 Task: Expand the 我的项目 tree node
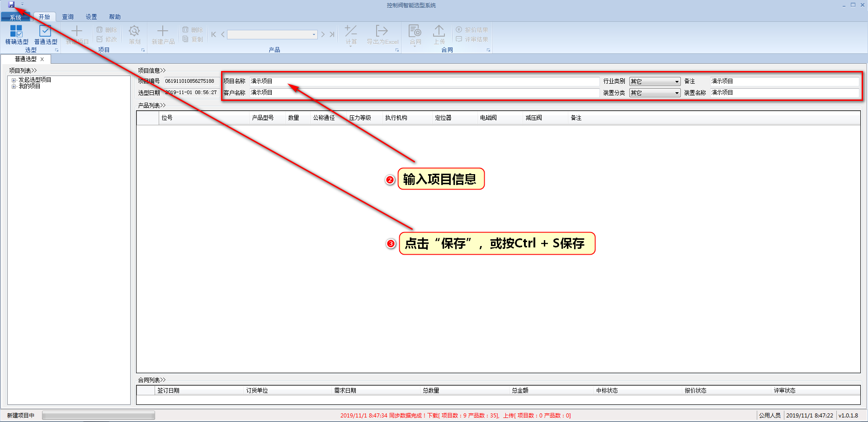click(14, 86)
